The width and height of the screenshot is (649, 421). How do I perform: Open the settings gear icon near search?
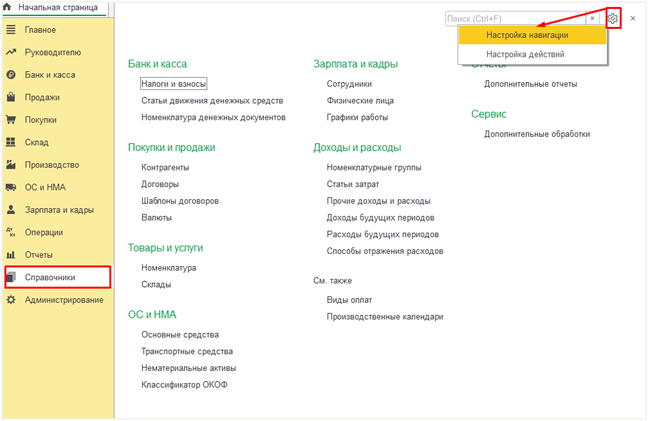613,18
